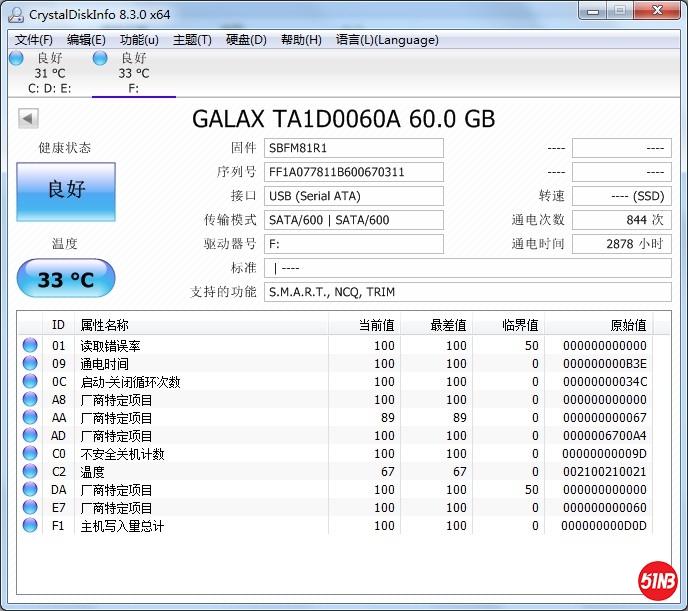Image resolution: width=688 pixels, height=611 pixels.
Task: Select the F: disk status orb
Action: point(100,59)
